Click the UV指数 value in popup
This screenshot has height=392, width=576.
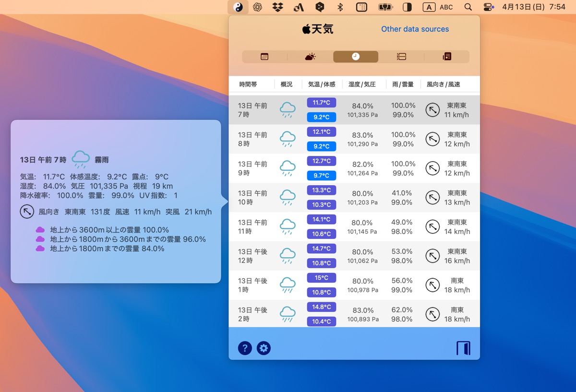[176, 195]
